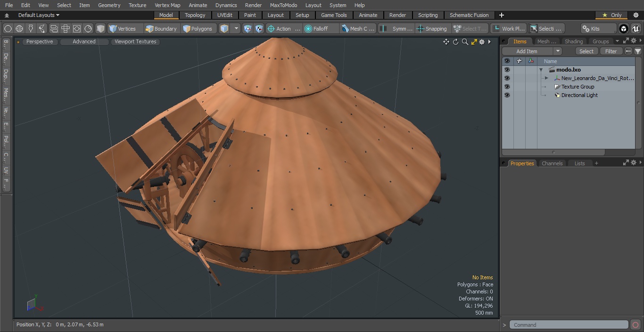Click the Items selection cube icon
The image size is (644, 332).
coord(224,29)
